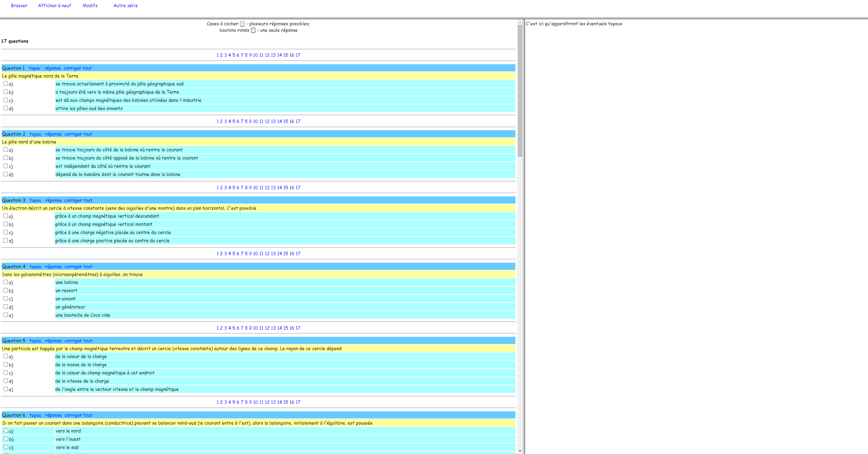Image resolution: width=868 pixels, height=454 pixels.
Task: Check answer a) of Question 1
Action: [5, 84]
